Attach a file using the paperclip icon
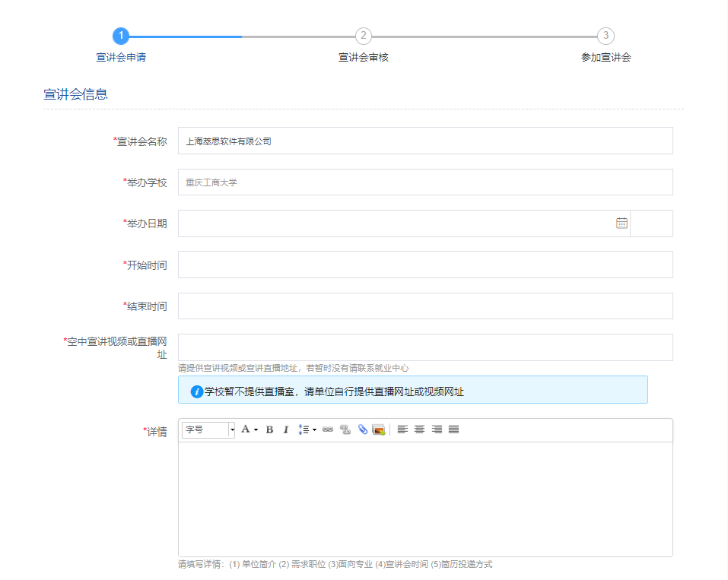The width and height of the screenshot is (728, 580). (362, 429)
